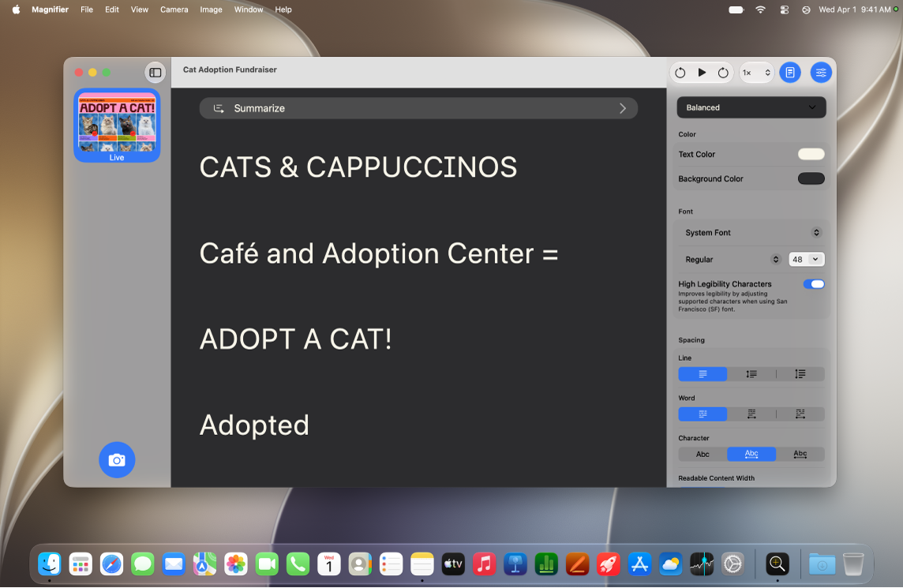
Task: Open App Store from the Dock
Action: point(639,564)
